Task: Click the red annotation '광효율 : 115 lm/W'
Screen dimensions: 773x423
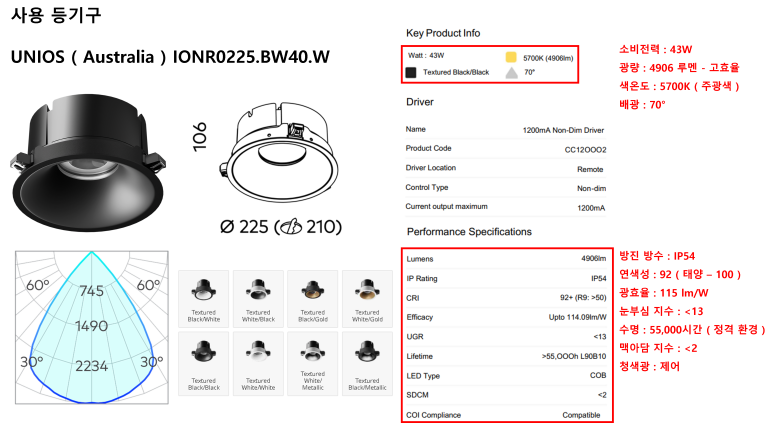Action: tap(664, 293)
